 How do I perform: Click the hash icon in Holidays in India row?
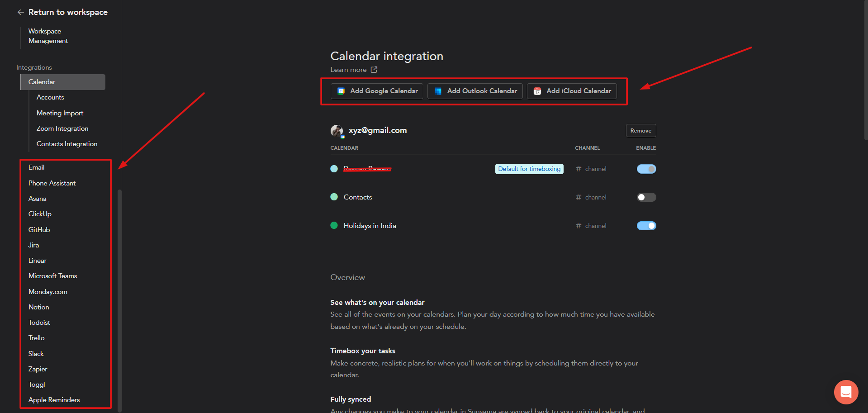[578, 226]
